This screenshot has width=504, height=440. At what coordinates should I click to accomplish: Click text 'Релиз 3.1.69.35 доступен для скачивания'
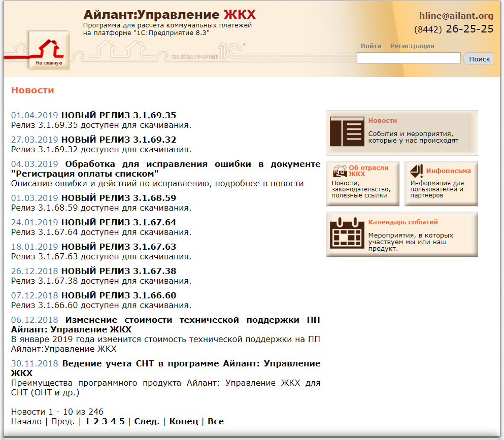point(101,125)
